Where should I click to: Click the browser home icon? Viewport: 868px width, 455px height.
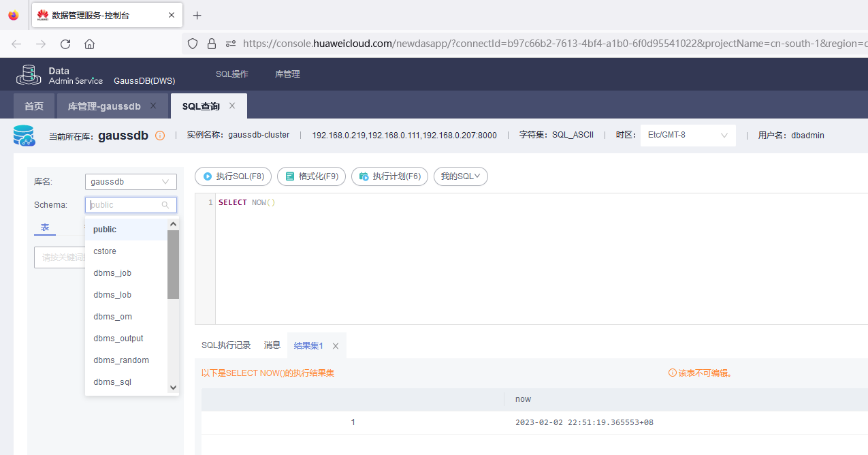(89, 43)
